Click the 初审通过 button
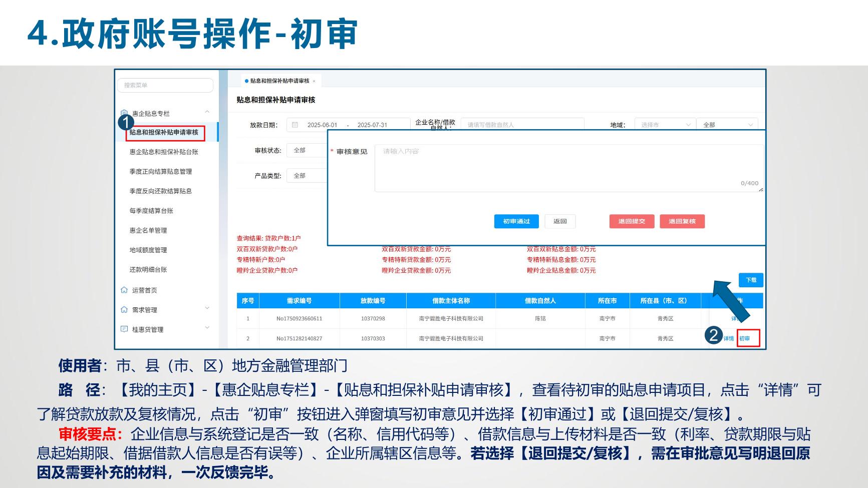This screenshot has height=488, width=868. click(516, 221)
